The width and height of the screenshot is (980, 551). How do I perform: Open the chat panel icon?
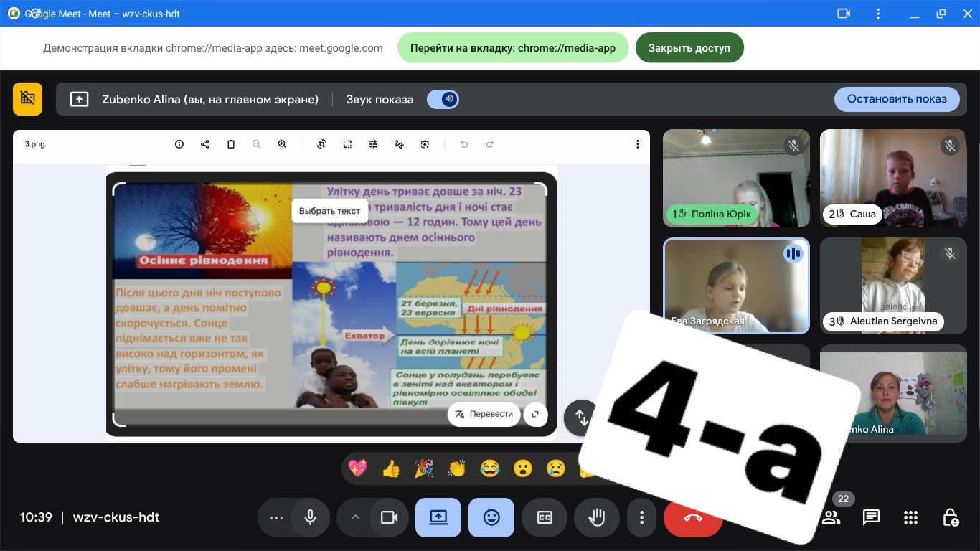[x=871, y=517]
